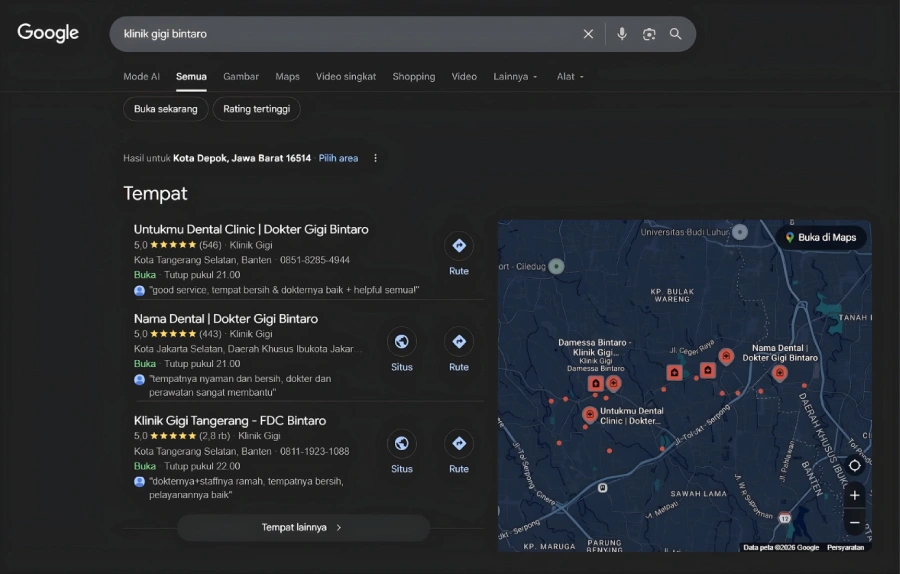Image resolution: width=900 pixels, height=574 pixels.
Task: Open the review "good service, tempat bersih"
Action: pos(284,290)
